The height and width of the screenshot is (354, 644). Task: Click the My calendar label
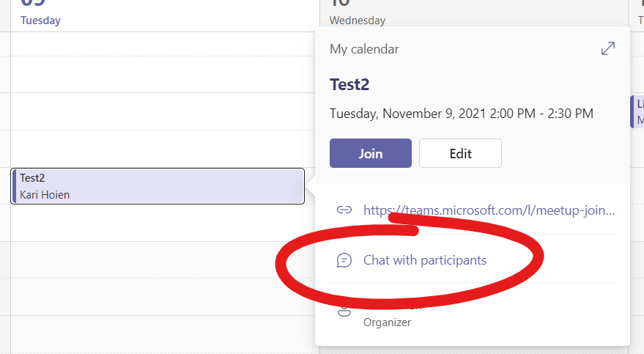(364, 49)
